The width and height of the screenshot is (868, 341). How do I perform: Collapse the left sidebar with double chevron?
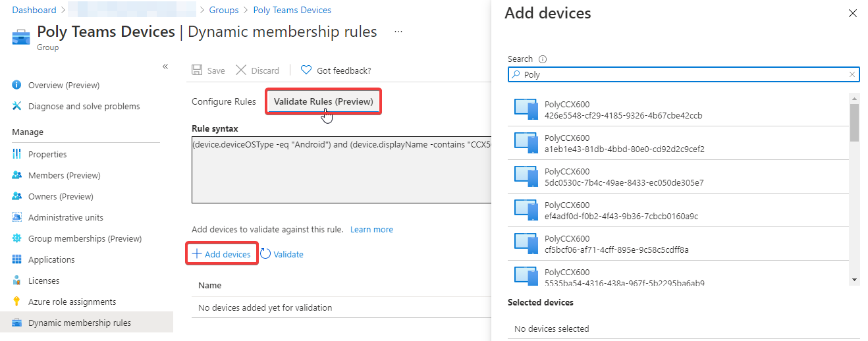click(x=165, y=66)
